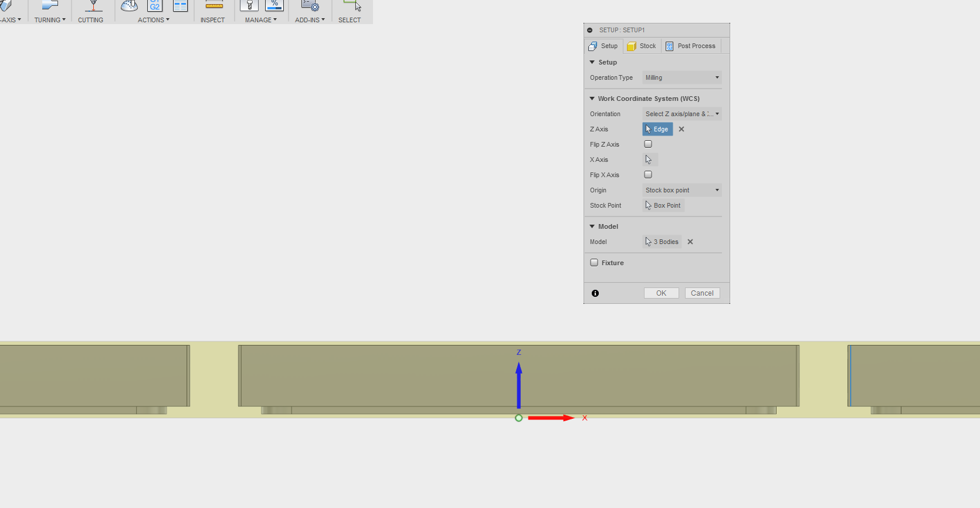Open the Add-Ins dropdown menu

[310, 20]
